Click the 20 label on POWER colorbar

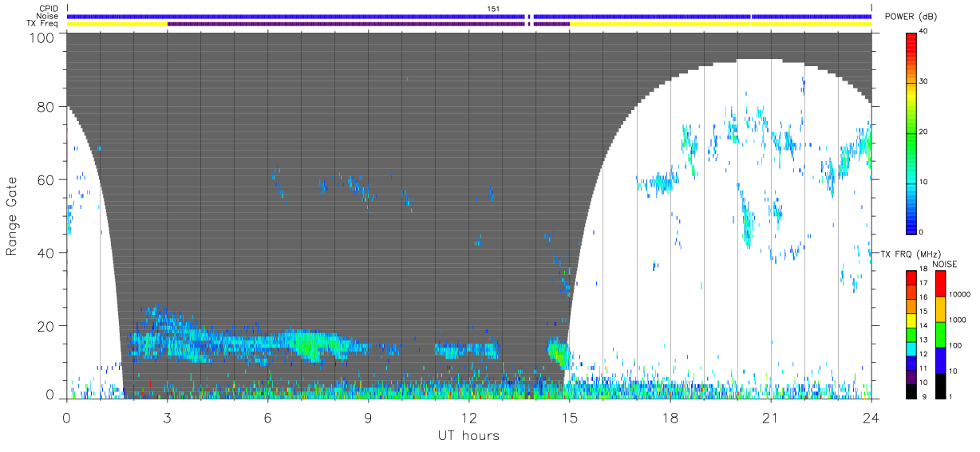click(923, 132)
